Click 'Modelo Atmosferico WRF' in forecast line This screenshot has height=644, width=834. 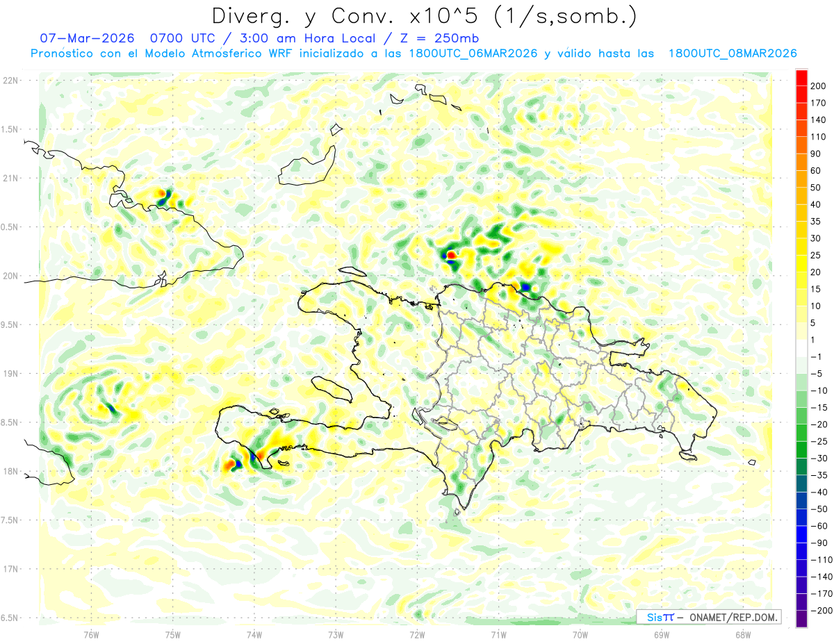[219, 53]
